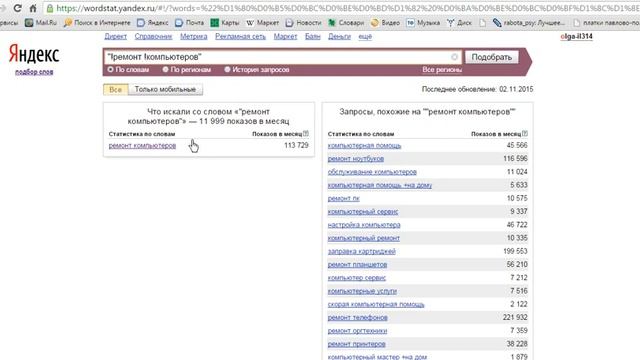640x360 pixels.
Task: Open the компьютерные услуги query link
Action: (362, 291)
